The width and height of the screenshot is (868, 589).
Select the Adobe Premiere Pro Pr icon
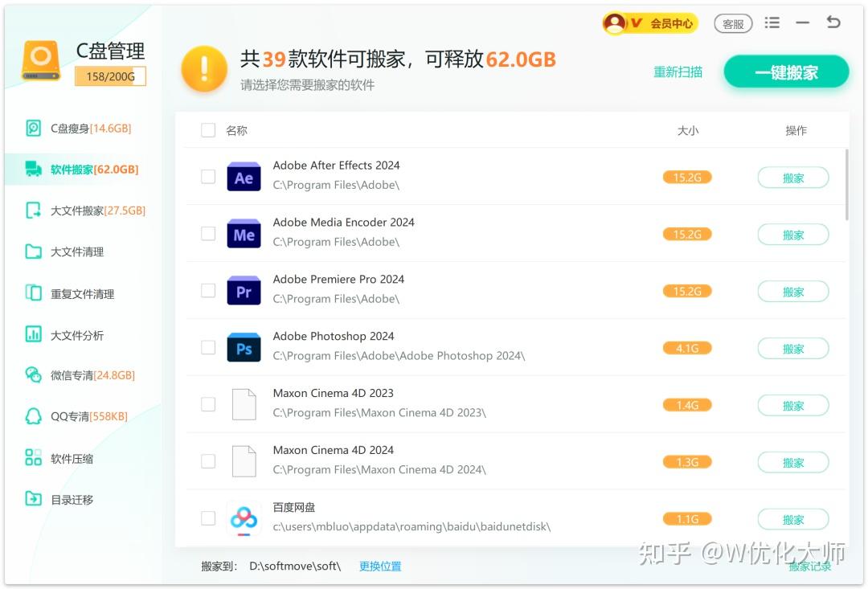click(244, 290)
